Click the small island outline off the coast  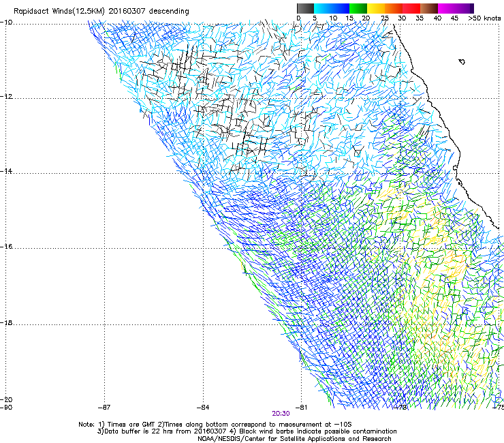tap(462, 62)
